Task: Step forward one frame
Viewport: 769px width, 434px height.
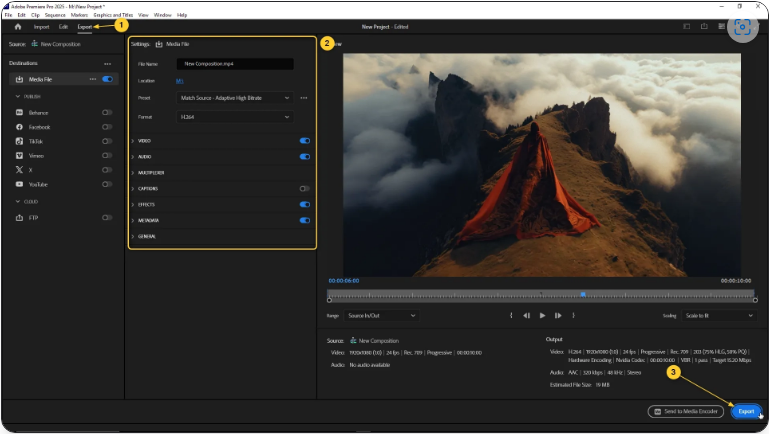Action: [x=558, y=316]
